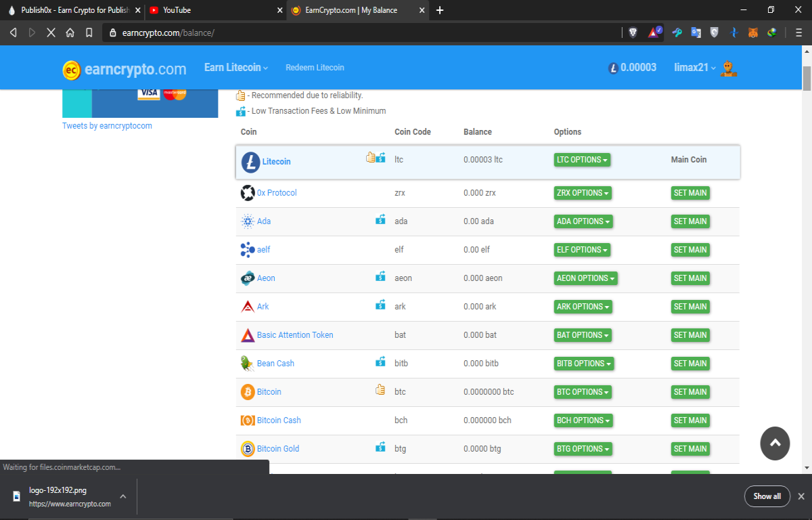Open MetaMask fox extension icon
The image size is (812, 520).
click(x=752, y=32)
